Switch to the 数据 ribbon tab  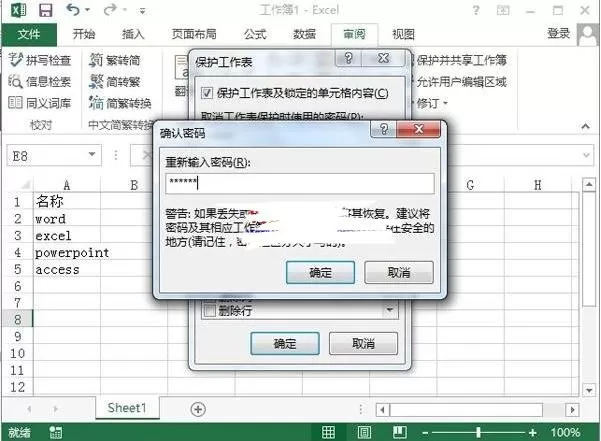coord(304,34)
